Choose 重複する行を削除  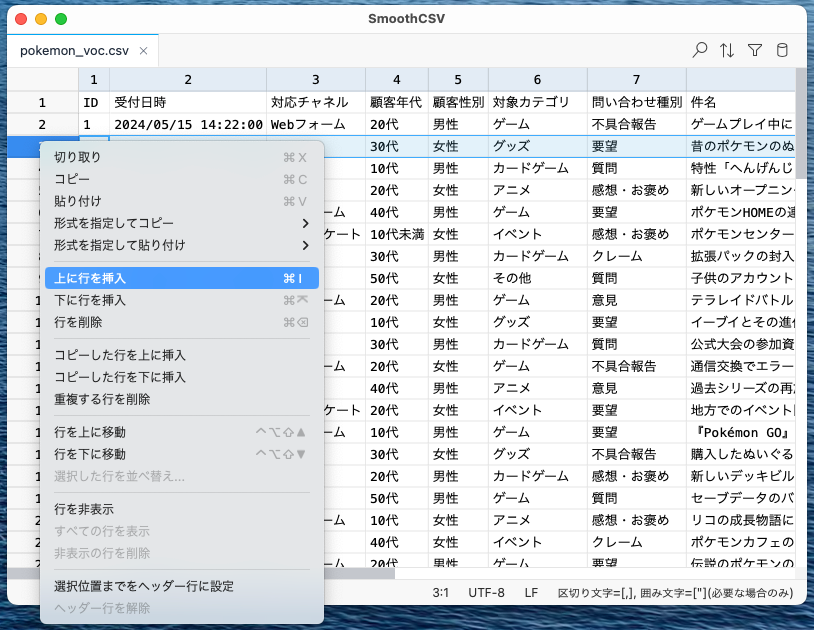180,399
